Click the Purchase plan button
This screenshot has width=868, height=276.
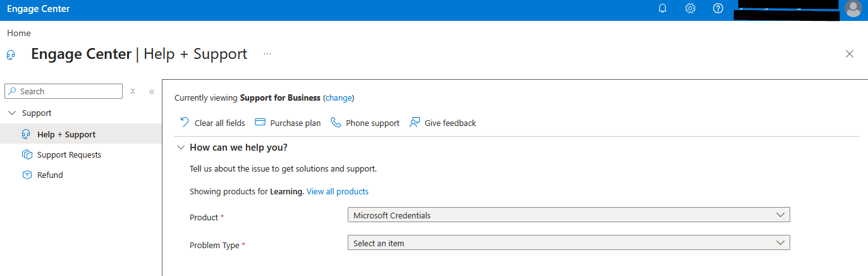288,123
